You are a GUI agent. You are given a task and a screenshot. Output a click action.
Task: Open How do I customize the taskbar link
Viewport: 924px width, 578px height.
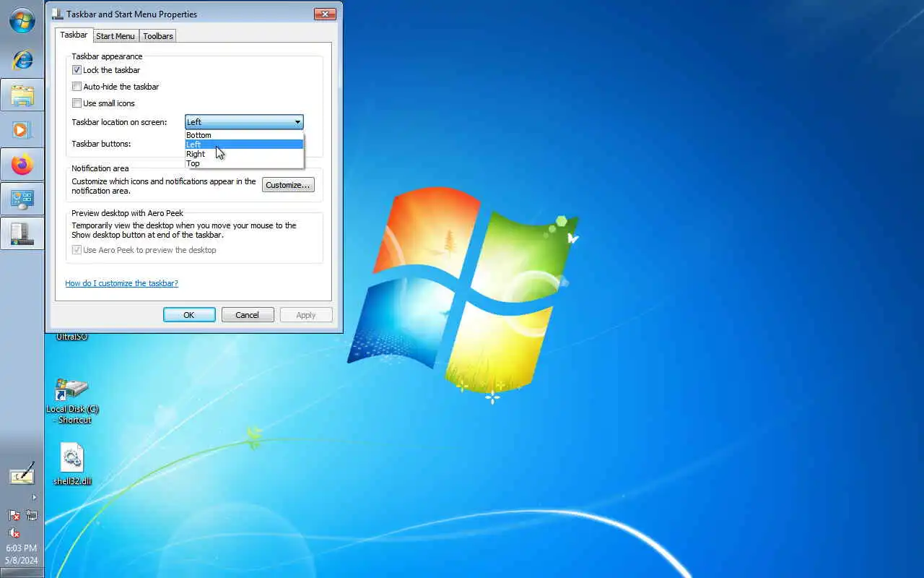[121, 283]
